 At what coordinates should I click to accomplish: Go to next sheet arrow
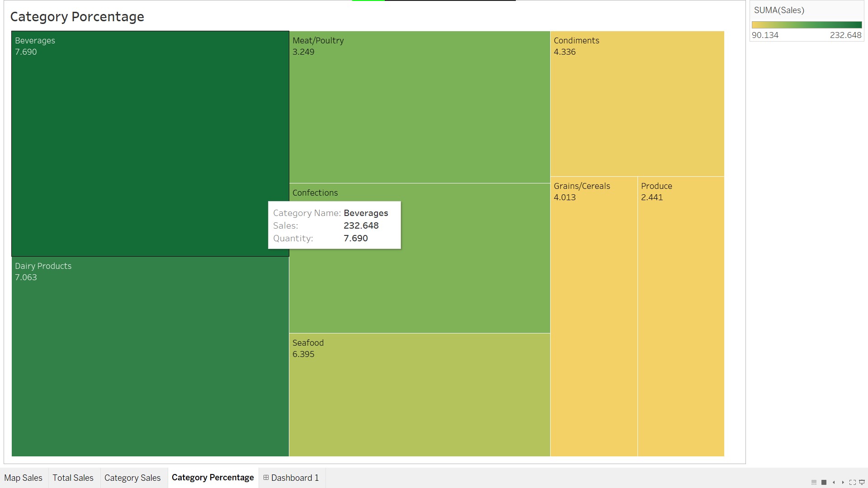(843, 483)
